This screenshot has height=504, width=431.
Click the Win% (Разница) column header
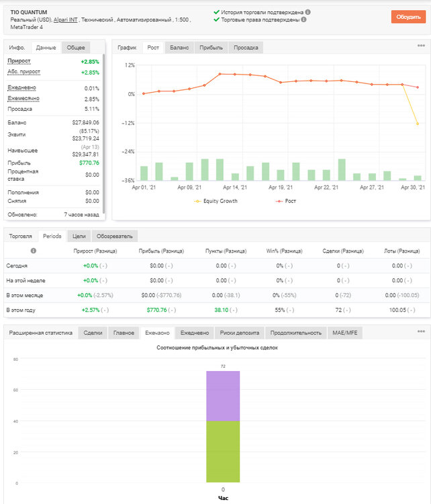(x=284, y=251)
